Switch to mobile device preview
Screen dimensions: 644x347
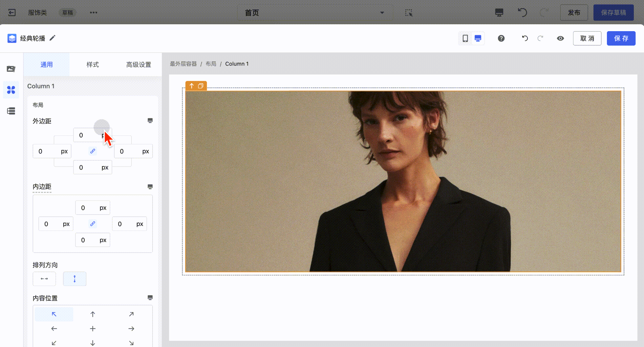pyautogui.click(x=465, y=38)
